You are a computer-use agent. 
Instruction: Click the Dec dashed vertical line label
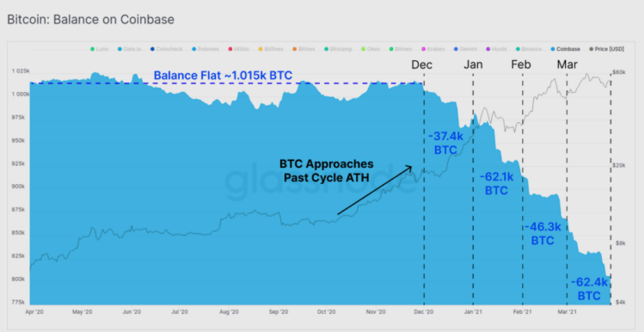[x=422, y=65]
